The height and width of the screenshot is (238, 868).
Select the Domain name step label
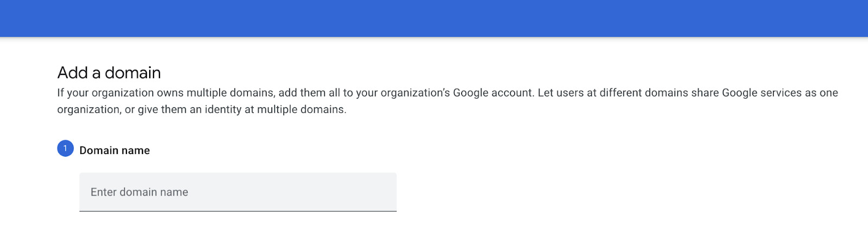coord(114,151)
